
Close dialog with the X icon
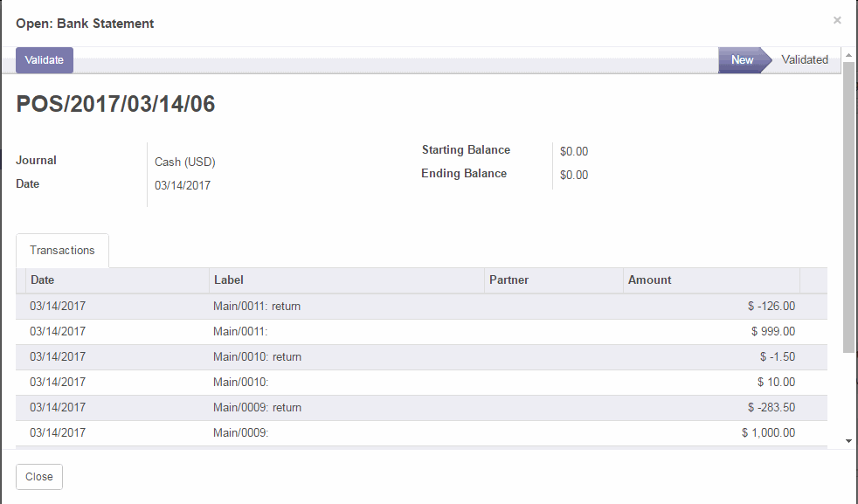837,20
